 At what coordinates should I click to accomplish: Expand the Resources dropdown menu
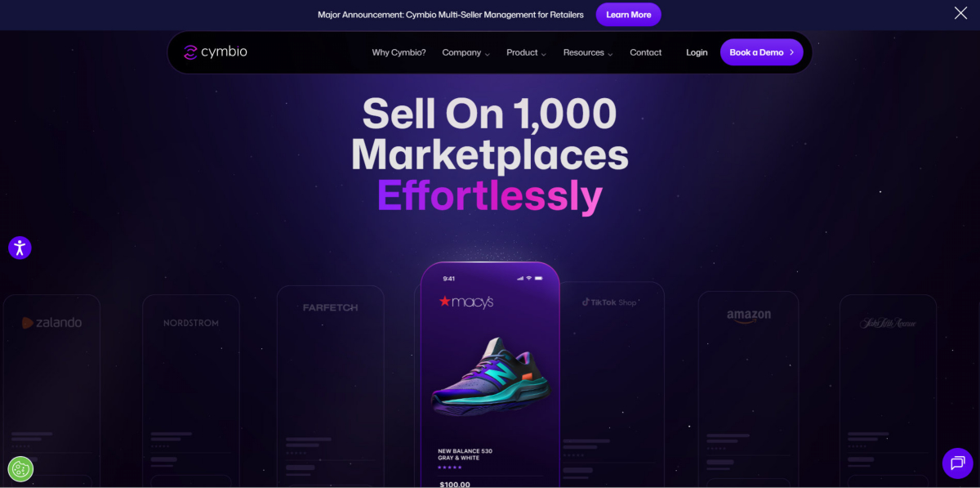pyautogui.click(x=588, y=52)
